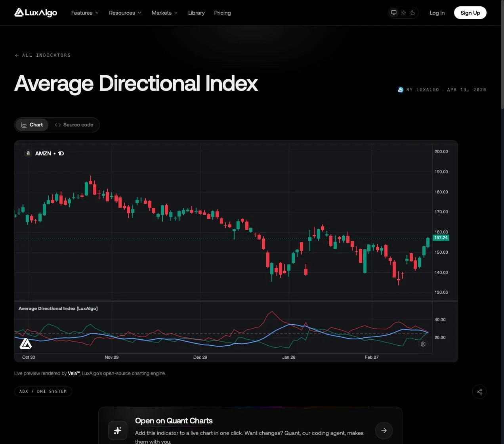Click the Open on Quant Charts heading
The height and width of the screenshot is (444, 504).
click(x=174, y=421)
